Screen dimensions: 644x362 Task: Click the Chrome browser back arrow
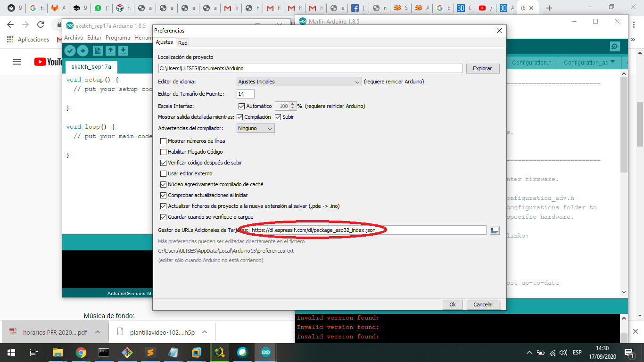pyautogui.click(x=11, y=25)
